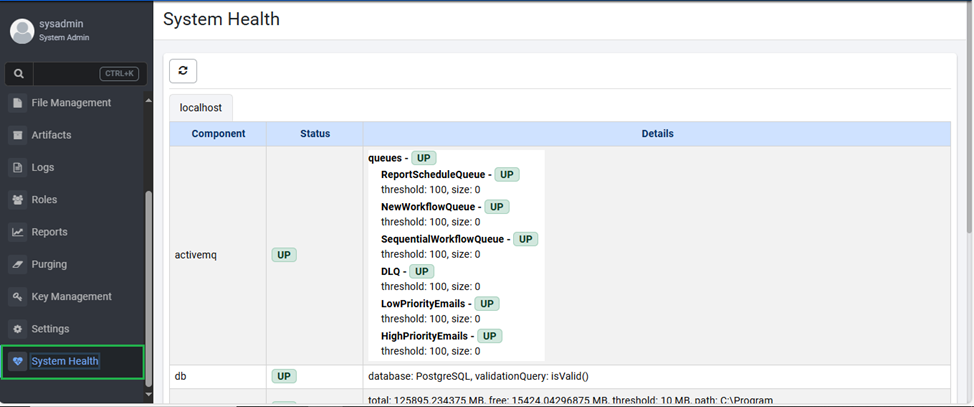974x407 pixels.
Task: Open Key Management page
Action: tap(71, 296)
